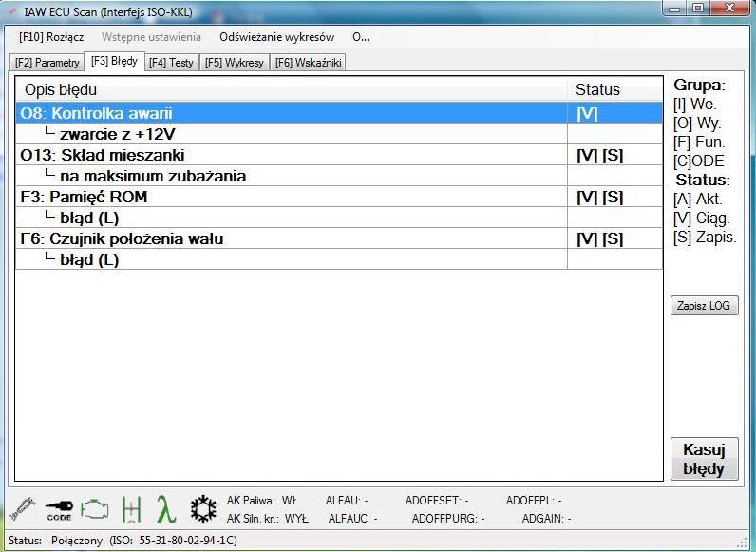
Task: Click the IAW ECU Scan title bar icon
Action: 12,11
